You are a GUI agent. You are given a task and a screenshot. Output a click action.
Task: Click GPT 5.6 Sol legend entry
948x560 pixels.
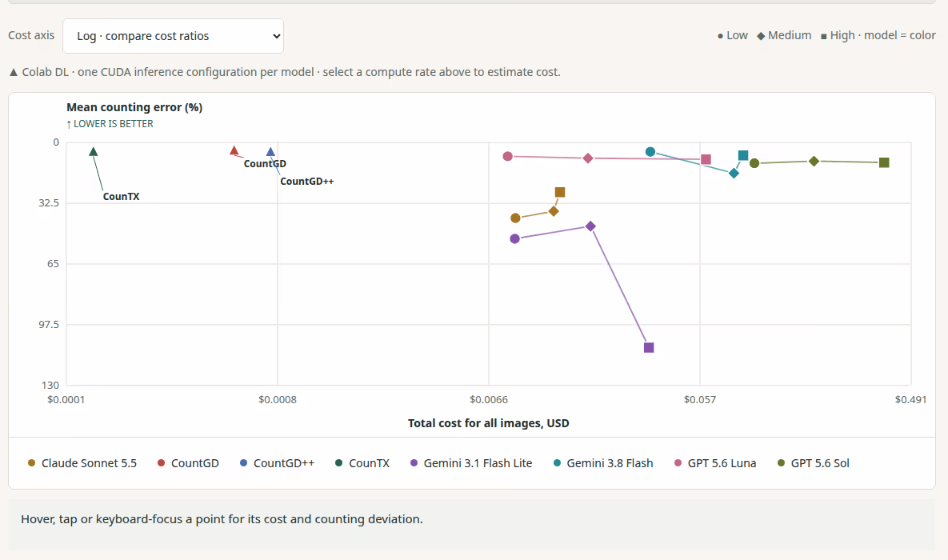(813, 463)
